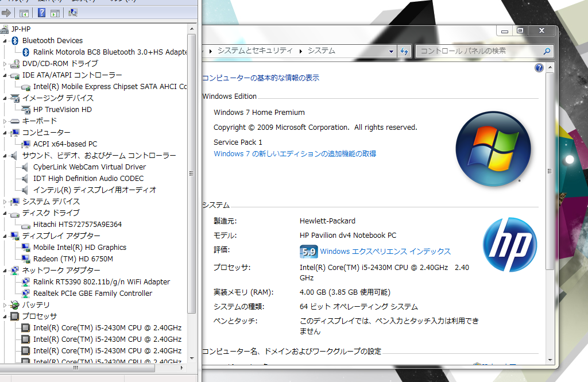Click the JP-HP computer root icon
The image size is (588, 382).
pyautogui.click(x=5, y=29)
